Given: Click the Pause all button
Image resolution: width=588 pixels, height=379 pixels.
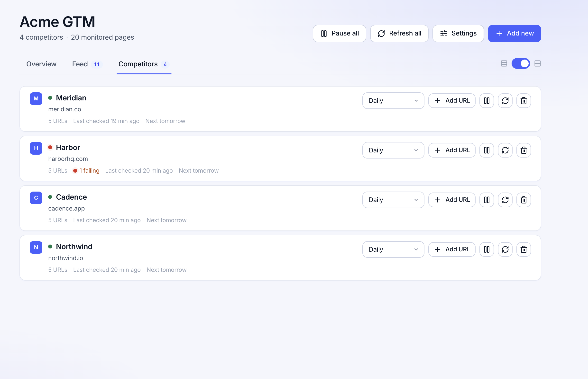Looking at the screenshot, I should coord(339,34).
